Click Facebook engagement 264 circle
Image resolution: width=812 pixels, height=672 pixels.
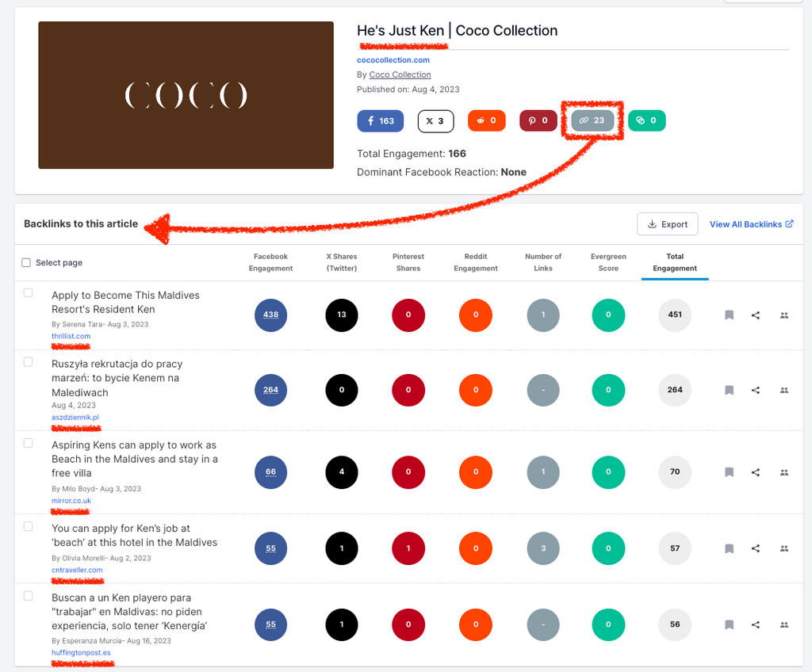271,390
